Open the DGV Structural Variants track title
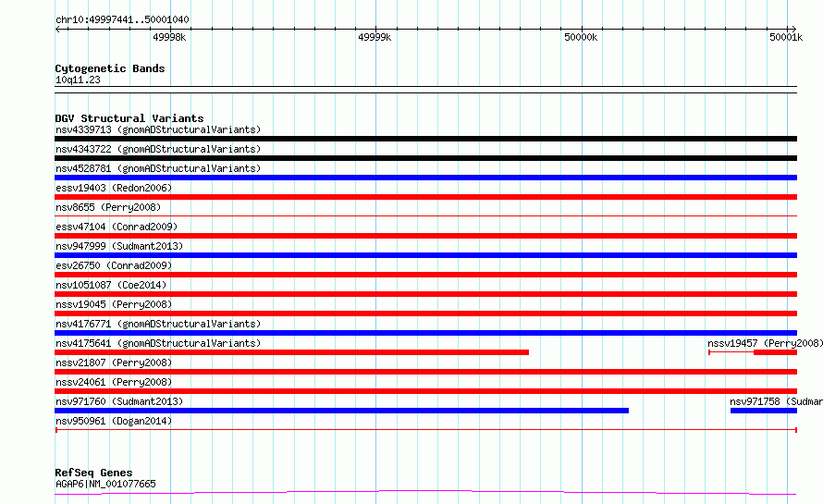 pos(129,118)
